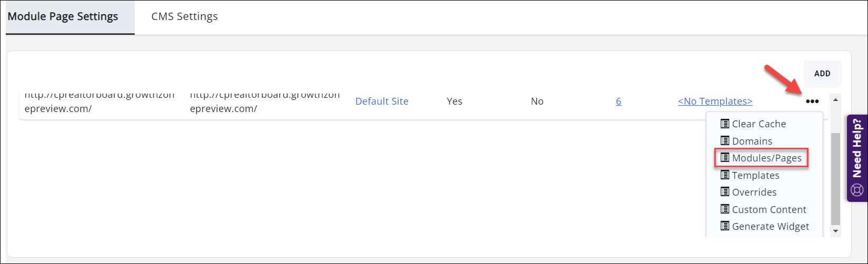The image size is (868, 264).
Task: Click the list icon beside Modules/Pages
Action: (725, 158)
